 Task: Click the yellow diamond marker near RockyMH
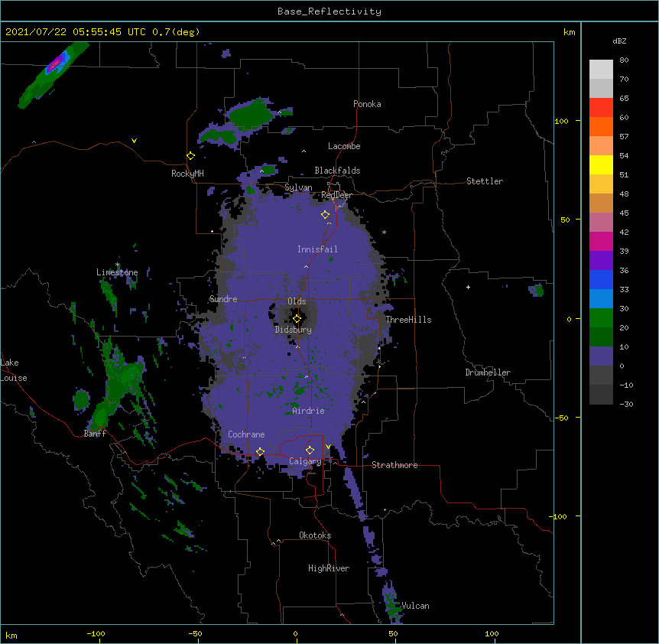[191, 156]
